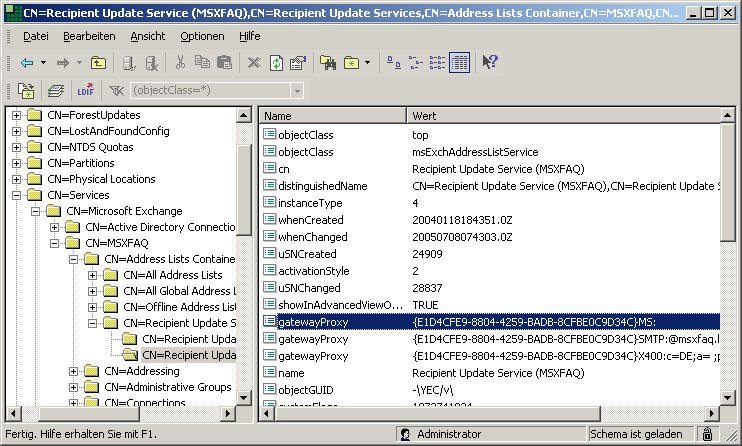Click the Delete X toolbar icon
This screenshot has height=446, width=742.
click(x=254, y=62)
